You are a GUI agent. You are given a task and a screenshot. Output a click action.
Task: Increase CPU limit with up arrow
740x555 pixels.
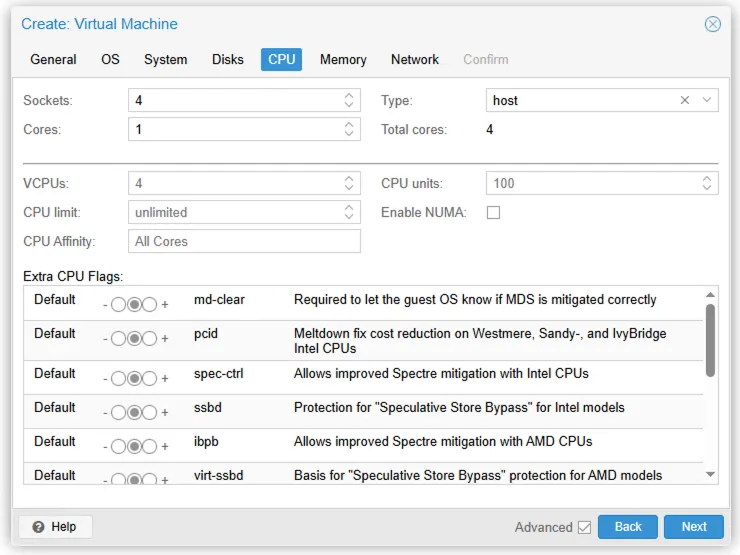click(x=349, y=208)
